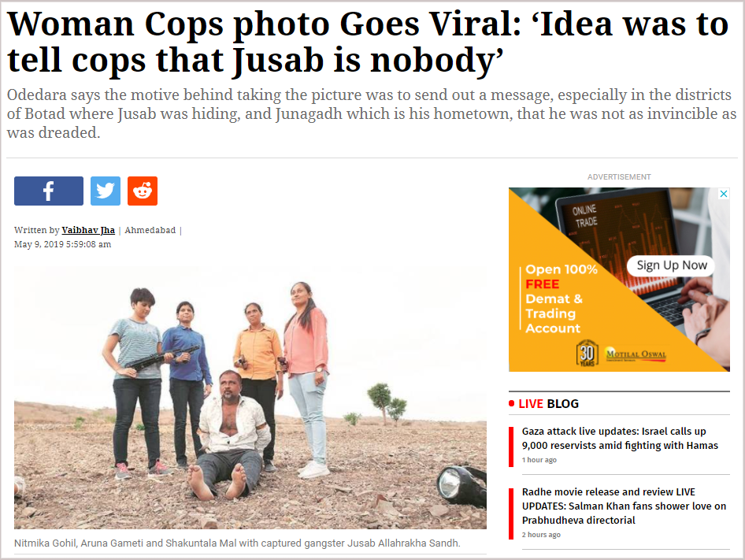Screen dimensions: 745x560
Task: Close the Motilal Oswal ad
Action: coord(724,194)
